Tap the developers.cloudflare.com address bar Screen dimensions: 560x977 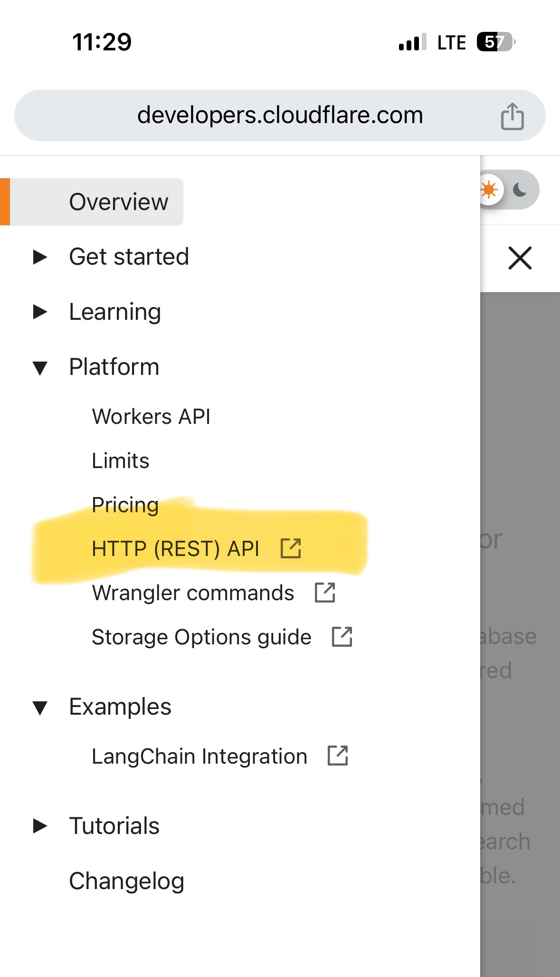click(x=280, y=115)
